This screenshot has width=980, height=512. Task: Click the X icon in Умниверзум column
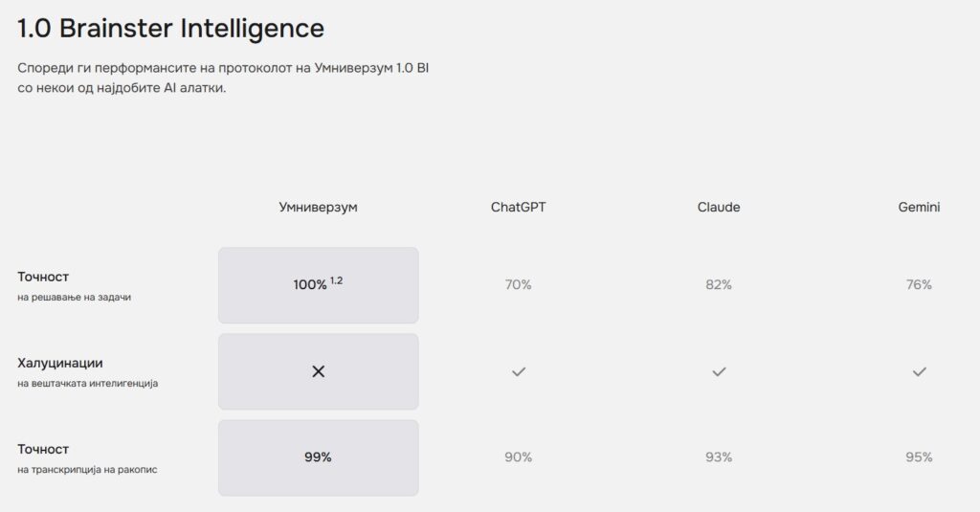319,371
